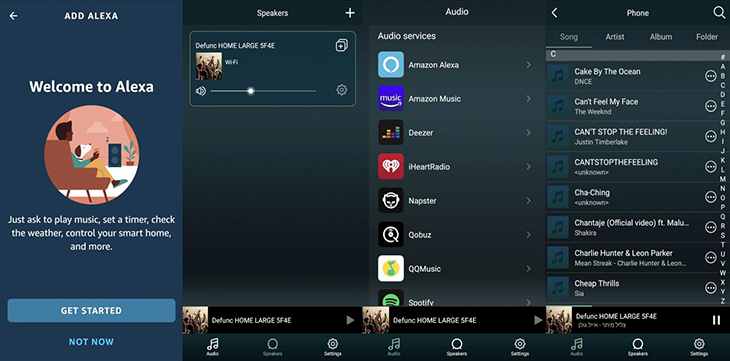This screenshot has width=730, height=361.
Task: Expand the Qobuz row chevron
Action: point(528,235)
